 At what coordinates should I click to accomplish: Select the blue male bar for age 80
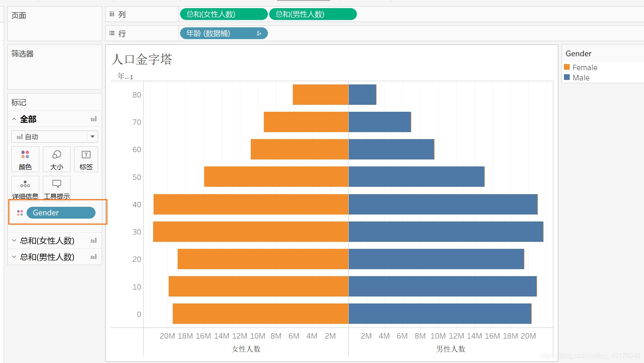coord(363,95)
